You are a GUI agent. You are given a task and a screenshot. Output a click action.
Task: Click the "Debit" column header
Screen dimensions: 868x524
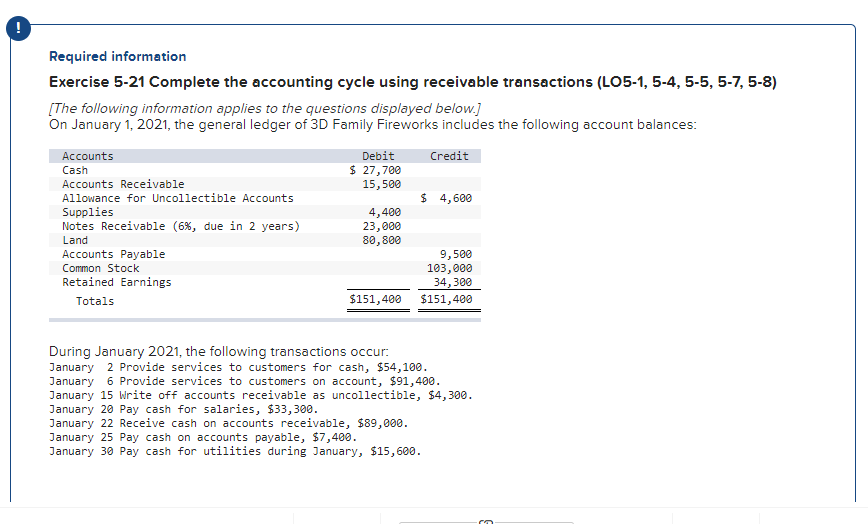[x=378, y=156]
